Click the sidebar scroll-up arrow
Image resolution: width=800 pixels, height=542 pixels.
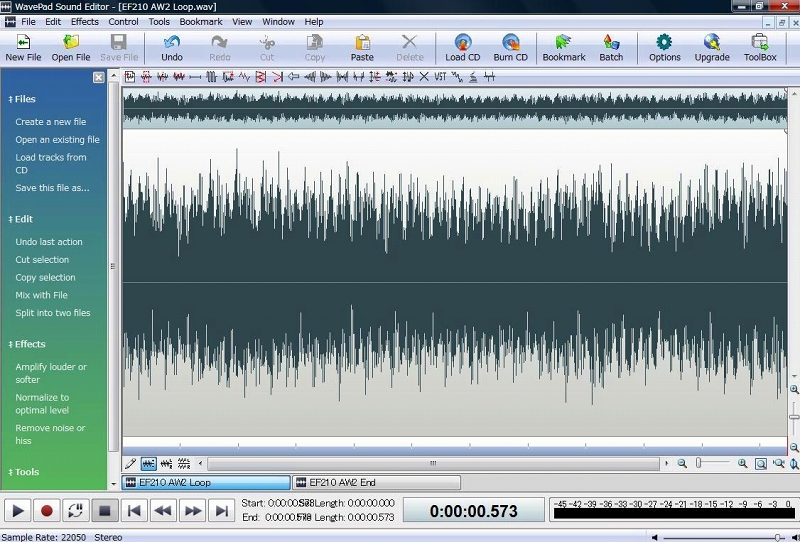tap(114, 76)
